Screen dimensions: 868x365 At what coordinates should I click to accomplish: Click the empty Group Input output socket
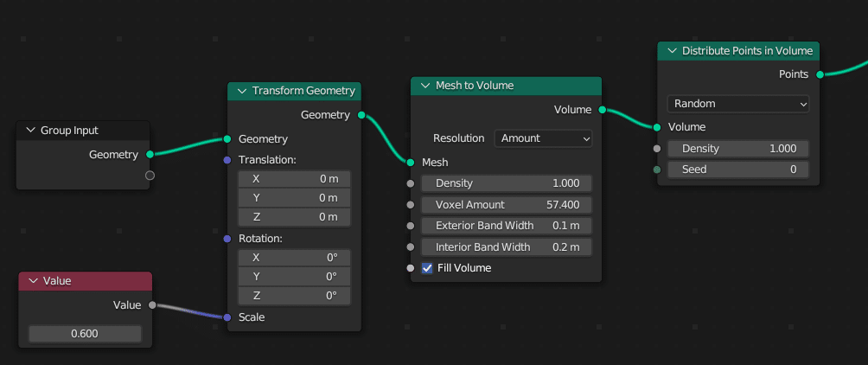pos(150,176)
